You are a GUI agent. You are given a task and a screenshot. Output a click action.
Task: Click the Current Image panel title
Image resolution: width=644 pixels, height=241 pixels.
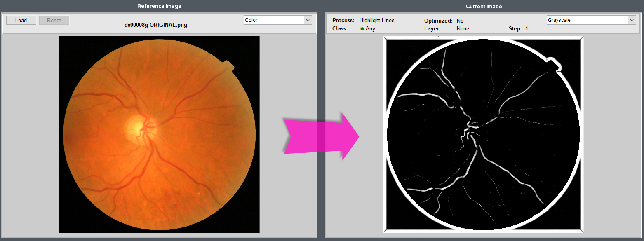point(484,6)
